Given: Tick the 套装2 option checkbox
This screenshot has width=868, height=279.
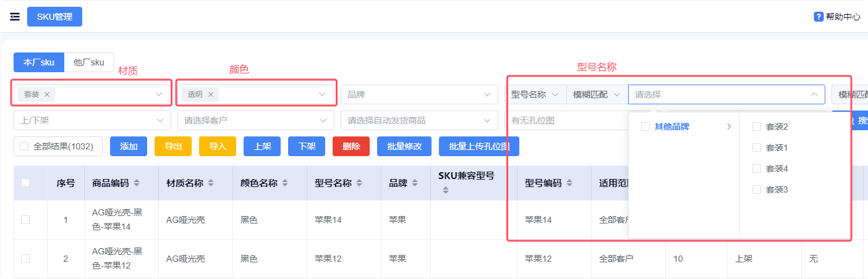Looking at the screenshot, I should coord(756,127).
